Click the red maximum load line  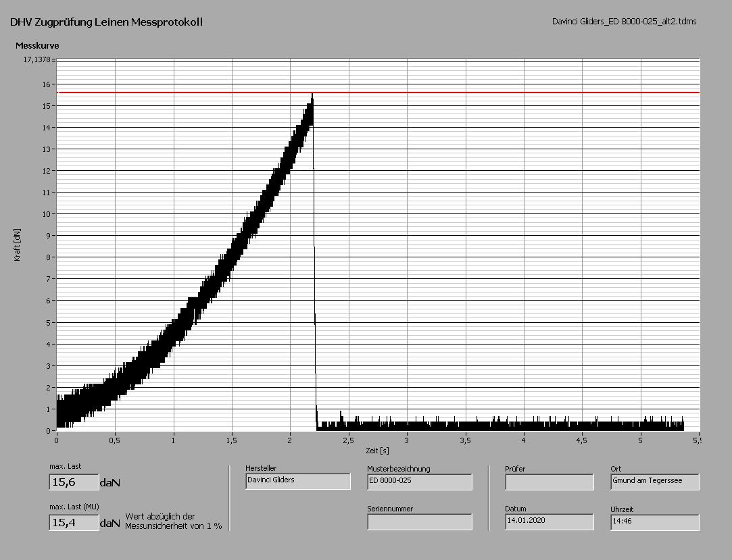tap(378, 93)
